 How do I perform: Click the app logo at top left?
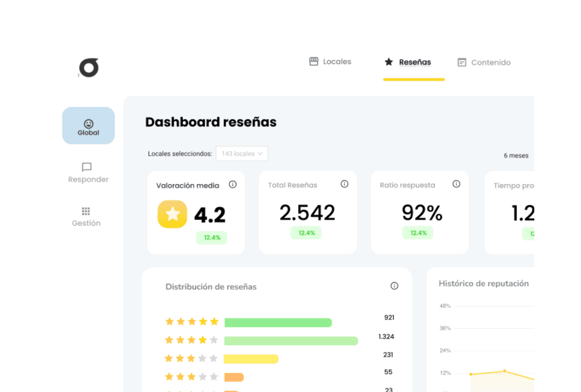(x=89, y=68)
